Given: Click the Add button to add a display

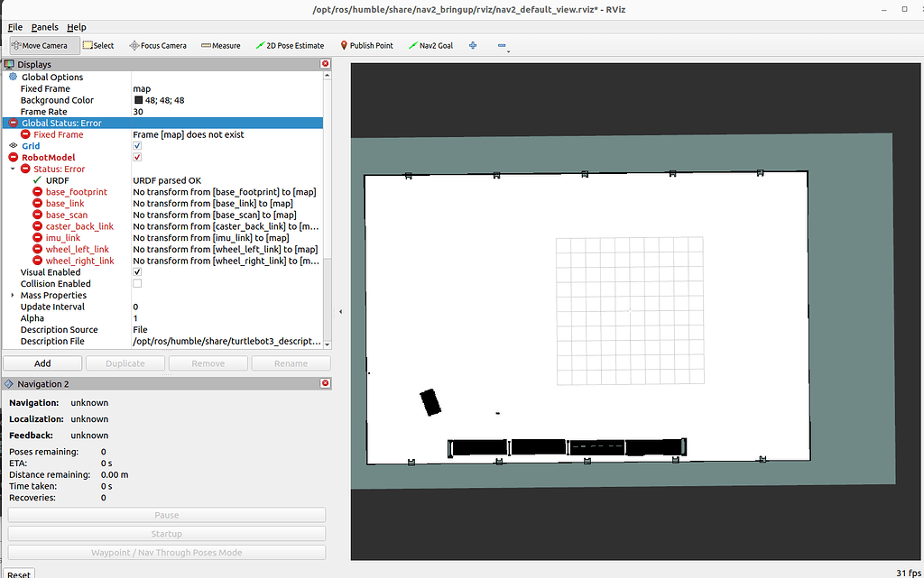Looking at the screenshot, I should 42,362.
